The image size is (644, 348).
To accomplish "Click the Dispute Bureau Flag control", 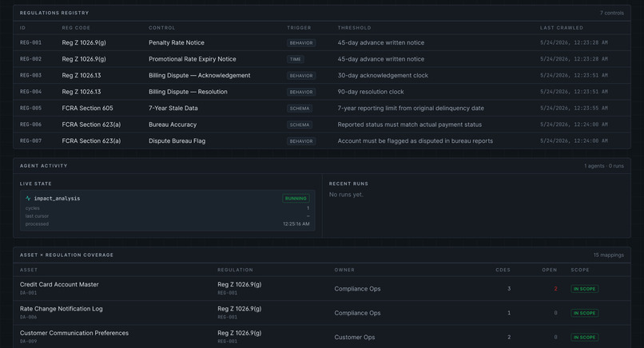I will click(177, 140).
